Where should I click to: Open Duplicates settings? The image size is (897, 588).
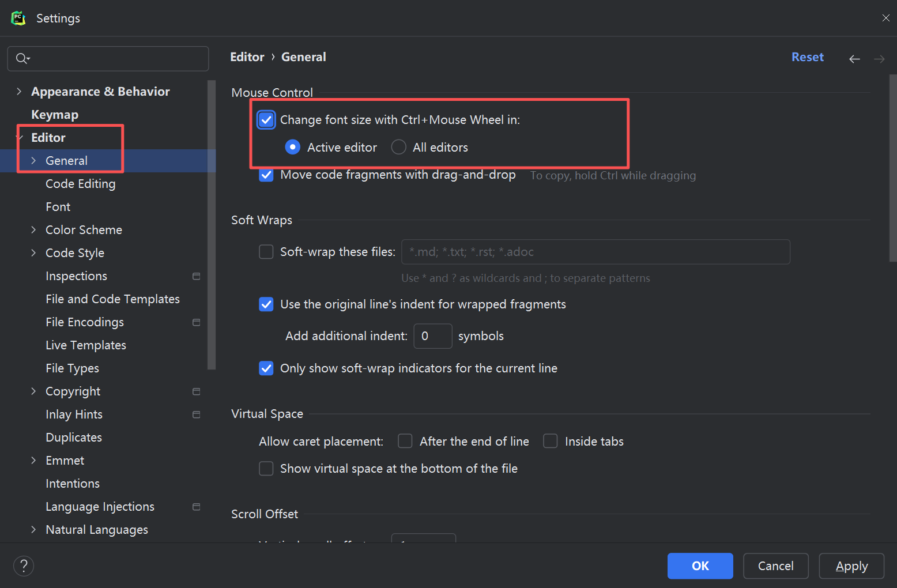(x=74, y=438)
